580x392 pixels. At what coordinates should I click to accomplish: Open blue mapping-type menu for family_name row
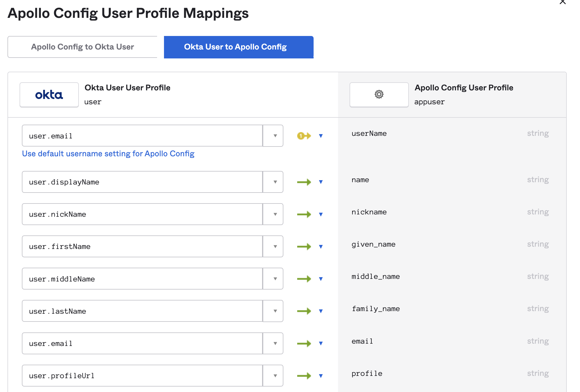click(x=321, y=311)
